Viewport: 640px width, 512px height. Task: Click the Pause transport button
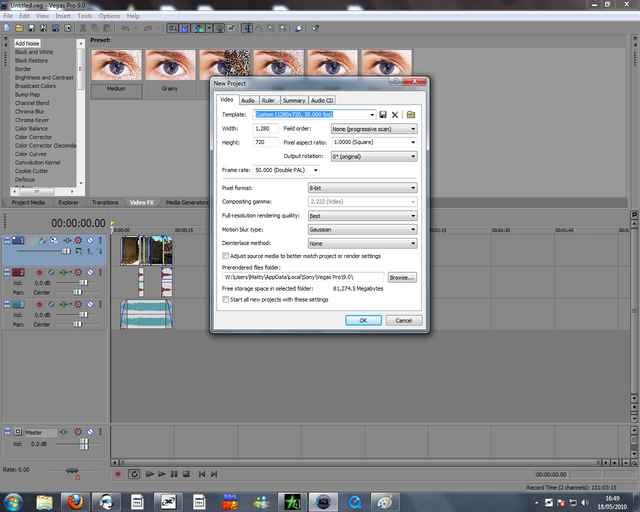(174, 474)
